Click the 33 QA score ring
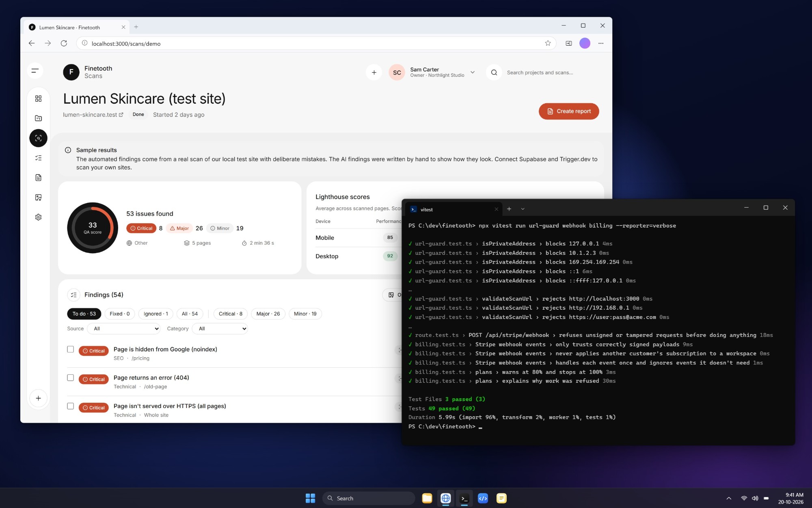Viewport: 812px width, 508px height. [x=93, y=228]
